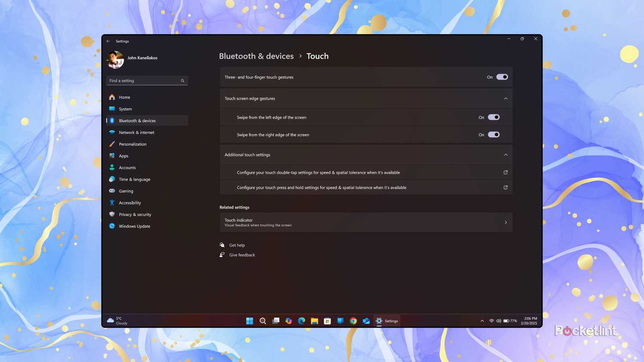This screenshot has height=362, width=644.
Task: Click the Give feedback link
Action: click(x=242, y=255)
